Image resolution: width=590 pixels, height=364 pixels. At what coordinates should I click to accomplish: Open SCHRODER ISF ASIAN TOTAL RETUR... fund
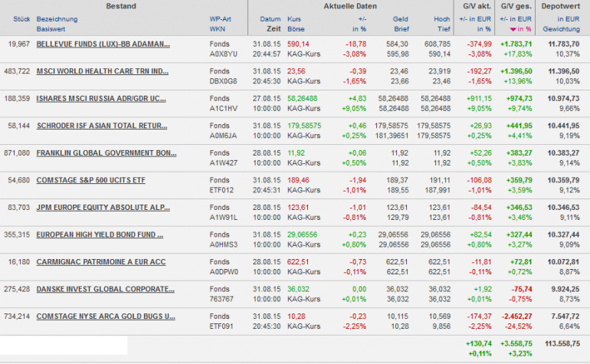(103, 126)
